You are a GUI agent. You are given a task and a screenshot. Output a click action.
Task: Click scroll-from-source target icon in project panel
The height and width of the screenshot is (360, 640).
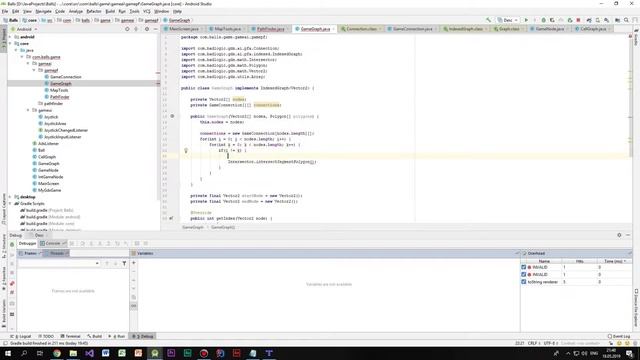[127, 29]
